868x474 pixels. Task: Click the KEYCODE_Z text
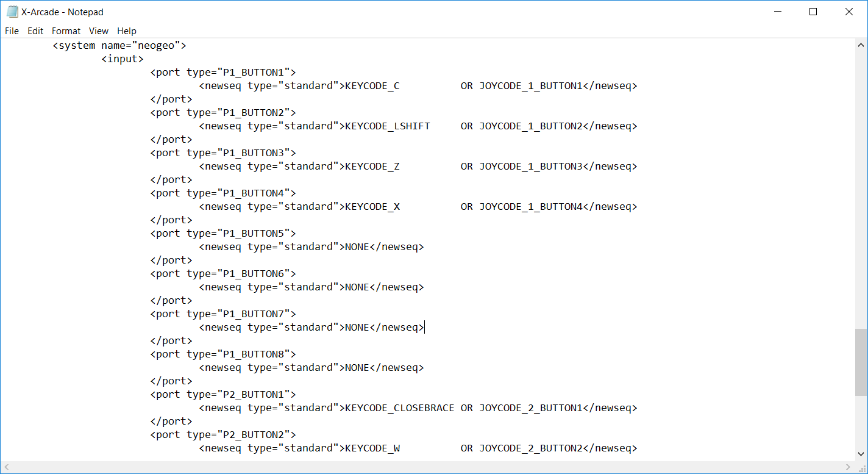372,166
